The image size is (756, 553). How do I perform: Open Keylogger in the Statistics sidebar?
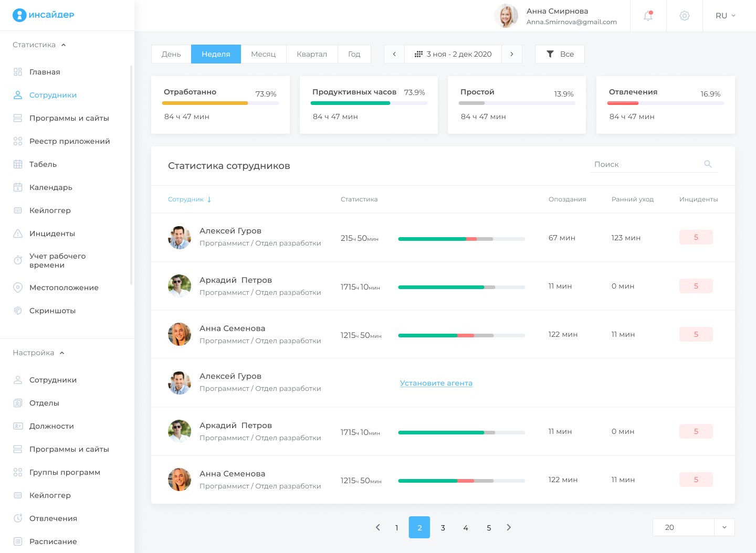(50, 210)
